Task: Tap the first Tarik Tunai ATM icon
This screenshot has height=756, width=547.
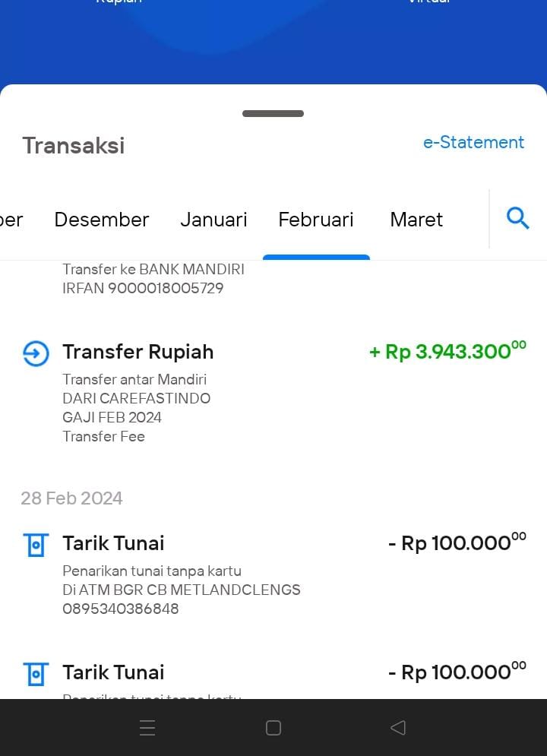Action: point(36,545)
